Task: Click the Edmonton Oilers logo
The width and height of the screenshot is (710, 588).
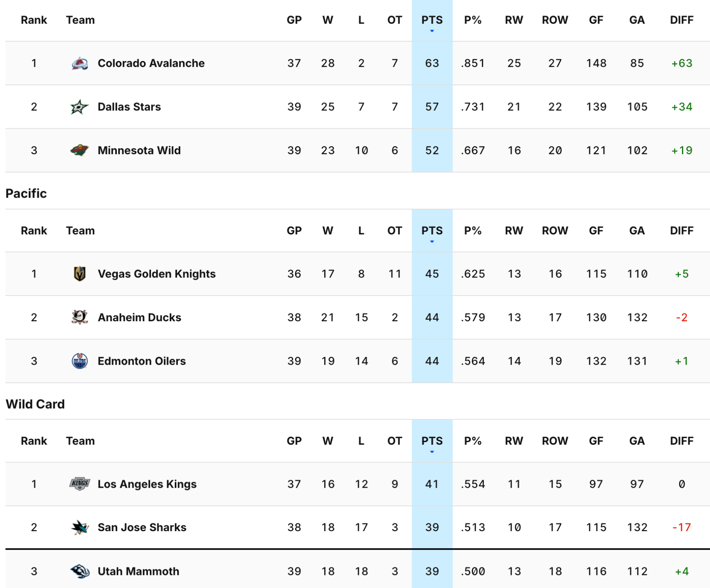Action: click(80, 361)
